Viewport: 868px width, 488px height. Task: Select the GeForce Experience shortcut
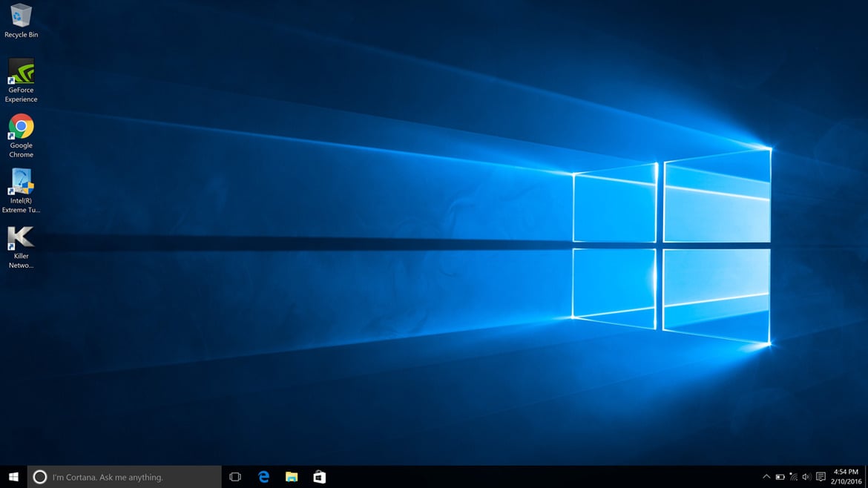tap(21, 80)
